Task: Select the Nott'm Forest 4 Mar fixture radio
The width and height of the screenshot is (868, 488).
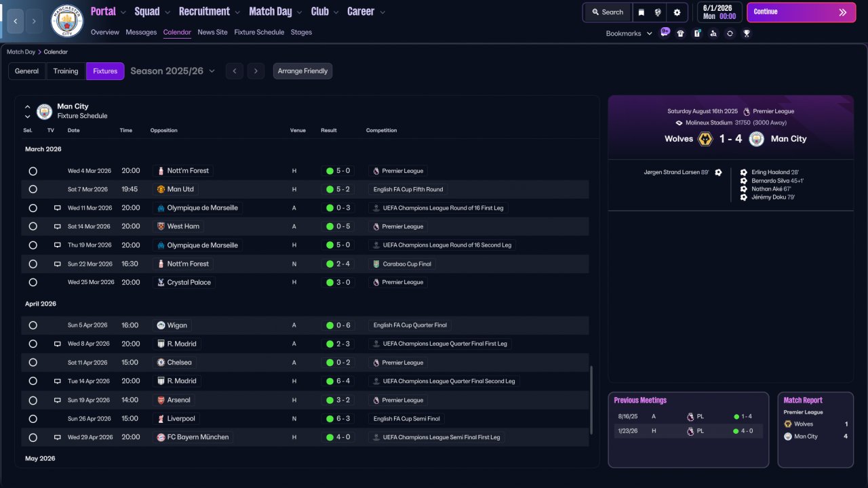Action: 33,171
